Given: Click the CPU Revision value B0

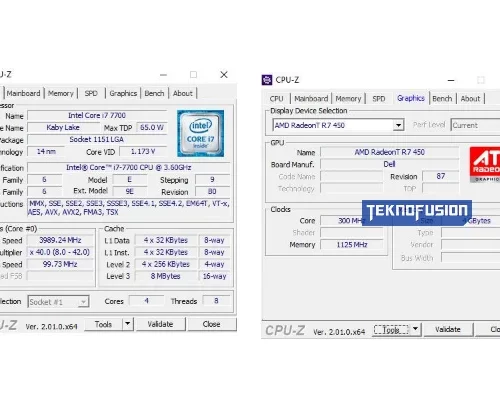Looking at the screenshot, I should click(x=212, y=191).
